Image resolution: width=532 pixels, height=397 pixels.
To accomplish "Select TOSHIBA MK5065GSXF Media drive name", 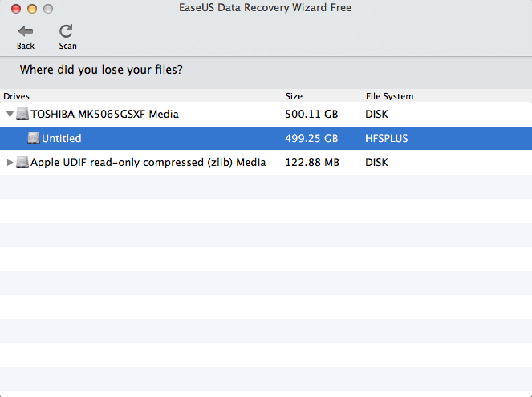I will [104, 114].
